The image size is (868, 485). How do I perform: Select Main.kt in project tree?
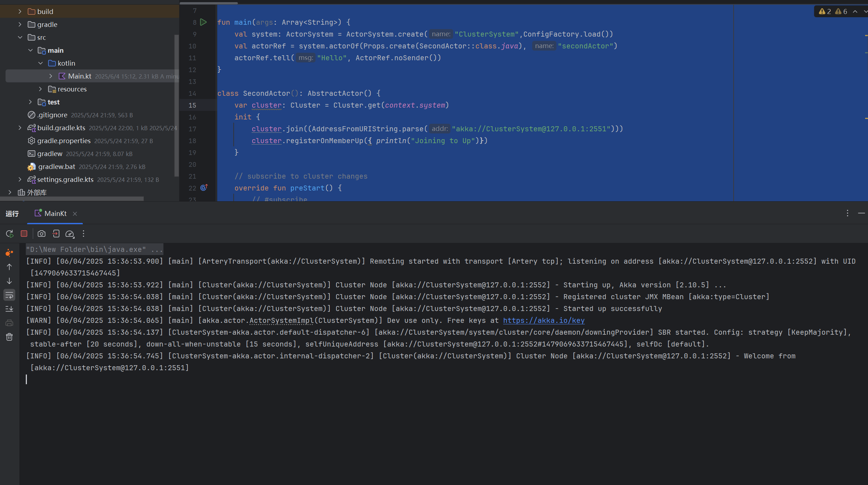(92, 76)
